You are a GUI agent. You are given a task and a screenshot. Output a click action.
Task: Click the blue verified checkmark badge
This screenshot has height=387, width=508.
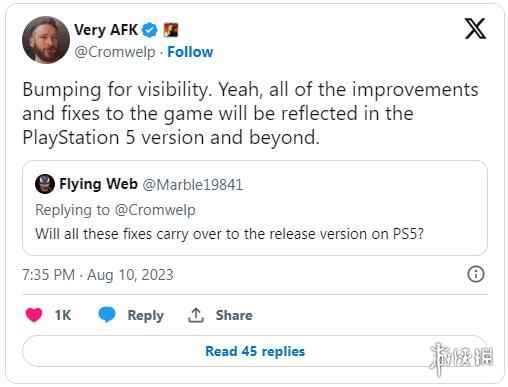click(x=150, y=30)
